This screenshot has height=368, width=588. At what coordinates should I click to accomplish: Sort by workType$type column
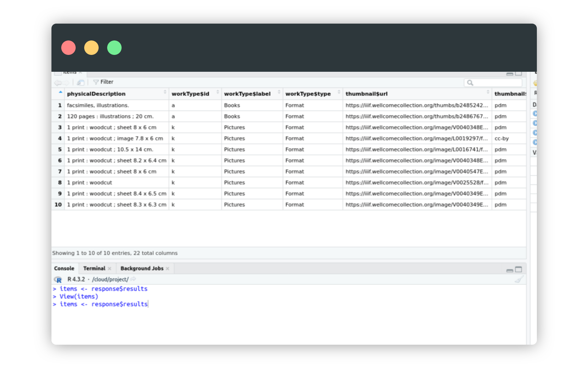pyautogui.click(x=313, y=94)
